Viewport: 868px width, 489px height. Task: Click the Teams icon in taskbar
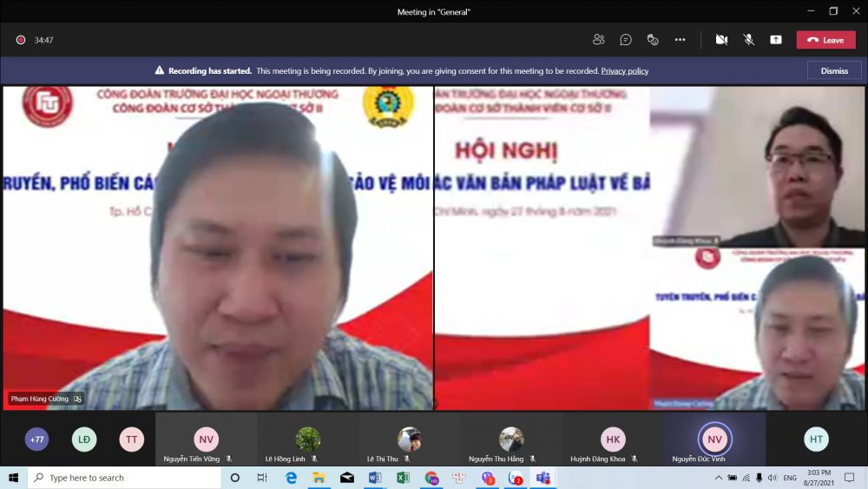point(543,478)
